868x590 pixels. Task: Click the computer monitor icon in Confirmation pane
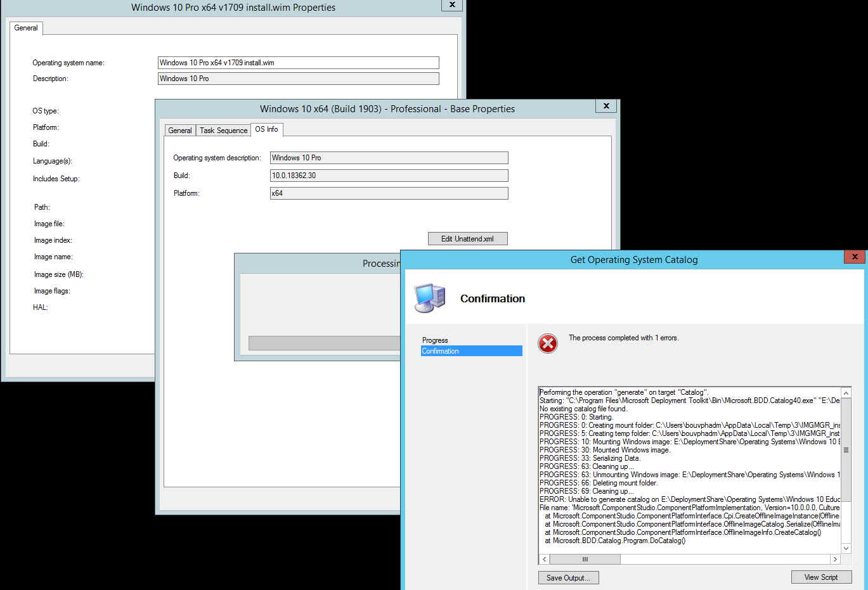click(430, 298)
